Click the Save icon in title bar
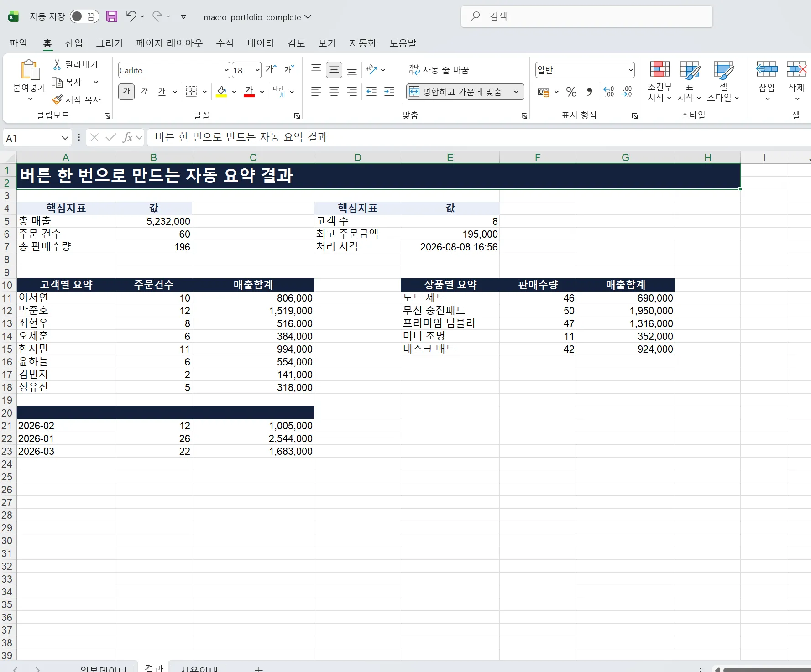811x672 pixels. [x=112, y=17]
